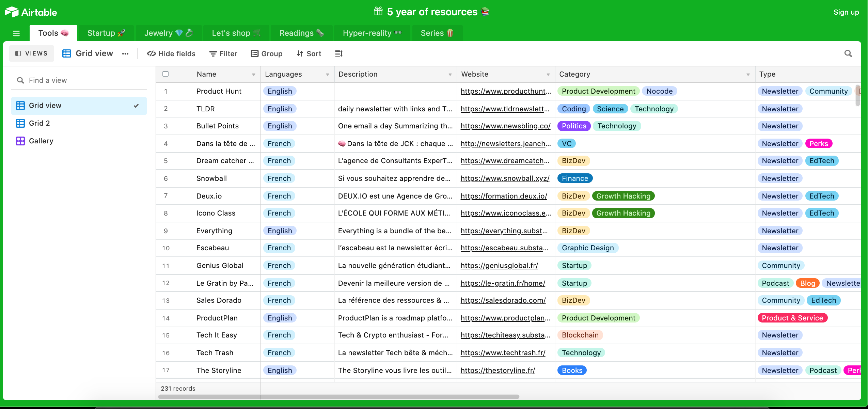Click the Sign up link
This screenshot has width=868, height=409.
[846, 12]
